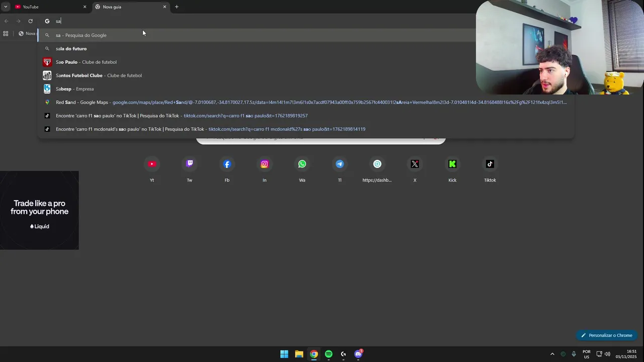
Task: Open the Facebook shortcut tile
Action: click(x=227, y=169)
